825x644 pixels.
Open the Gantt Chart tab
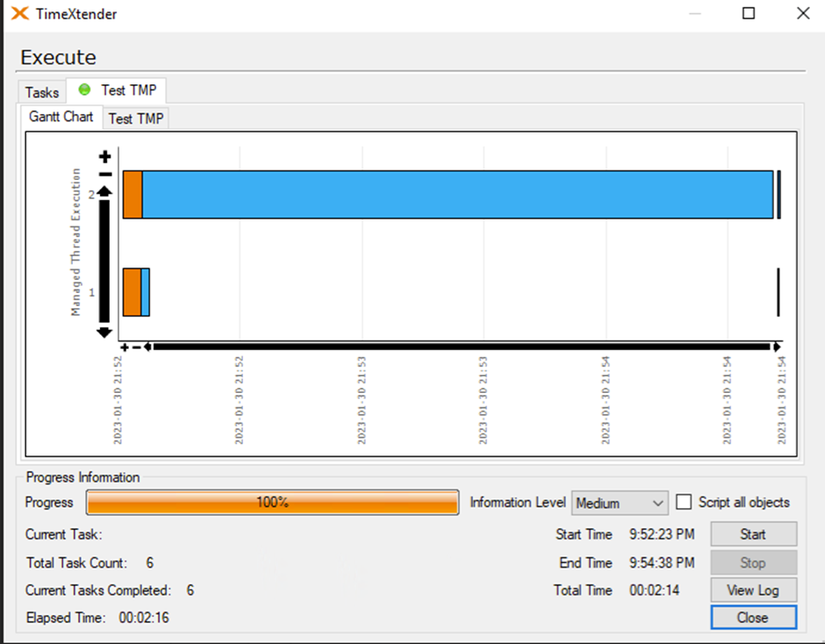[61, 117]
